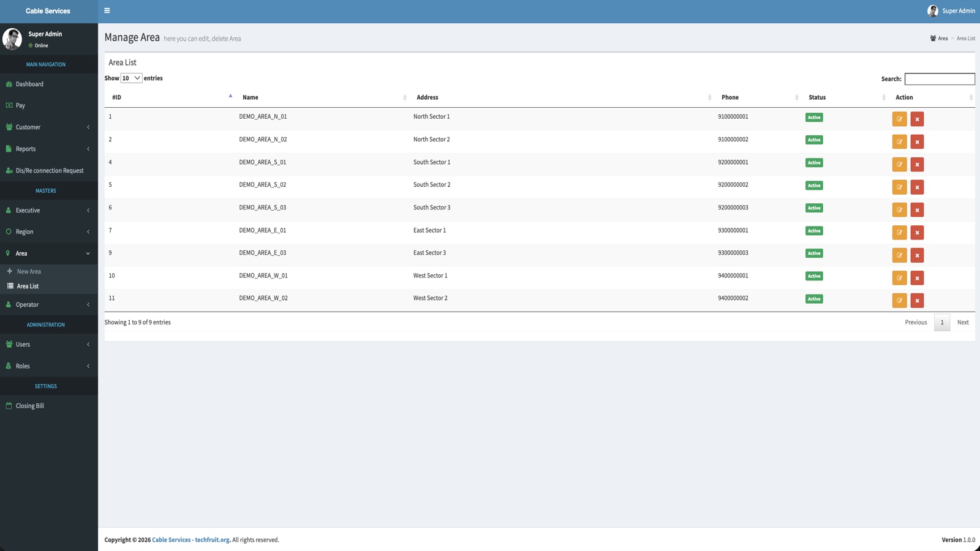Open the Cable Services - techfruit.org footer link
The width and height of the screenshot is (980, 551).
pos(190,540)
